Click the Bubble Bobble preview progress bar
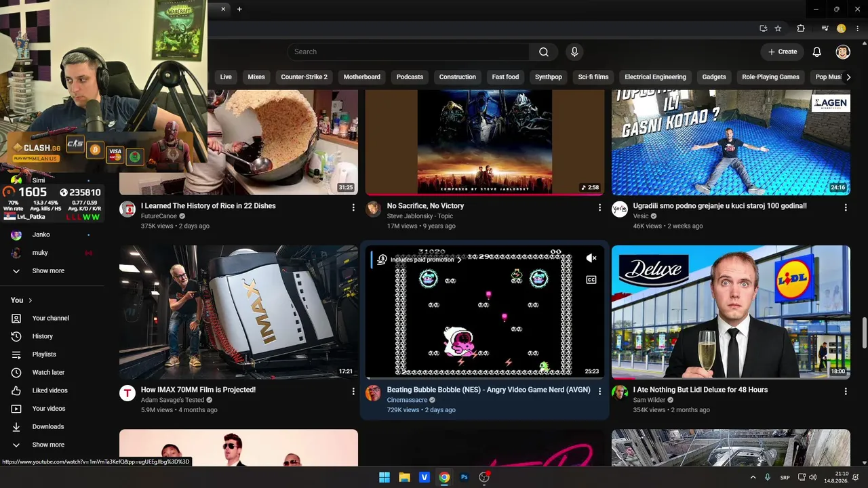The height and width of the screenshot is (488, 868). 485,378
